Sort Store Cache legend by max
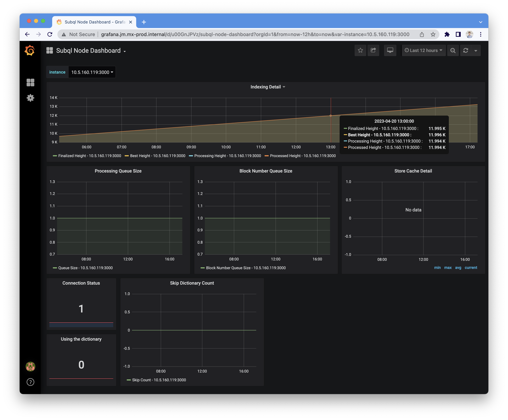 click(448, 268)
